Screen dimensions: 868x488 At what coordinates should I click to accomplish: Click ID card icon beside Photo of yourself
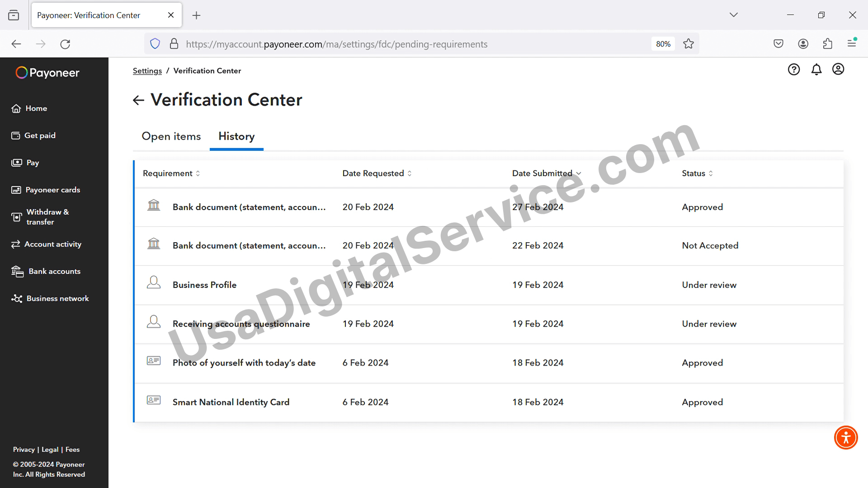click(154, 361)
